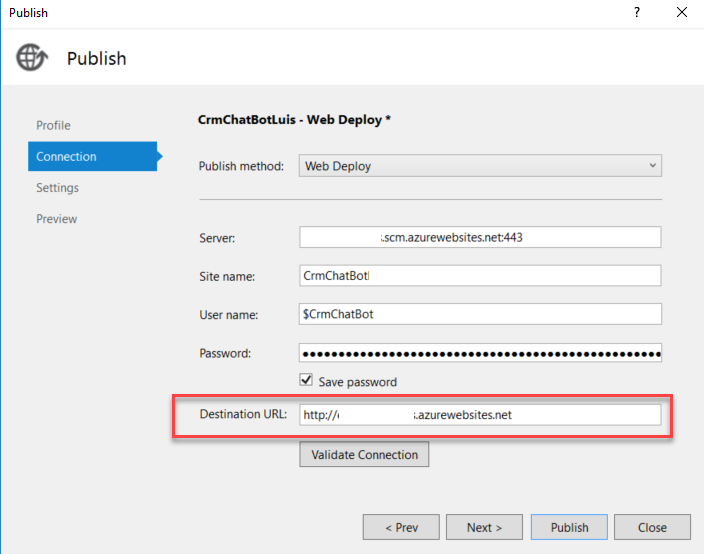Click the Publish button at the bottom
Image resolution: width=706 pixels, height=554 pixels.
pos(569,527)
